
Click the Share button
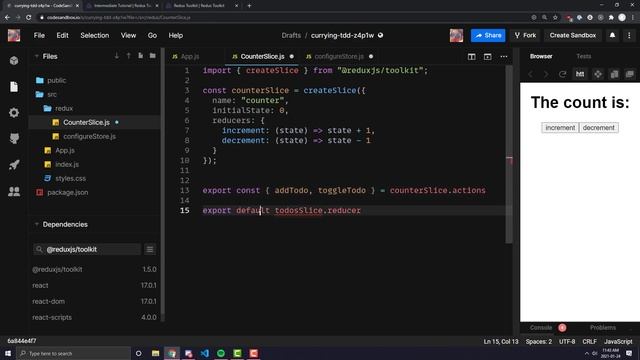(488, 36)
